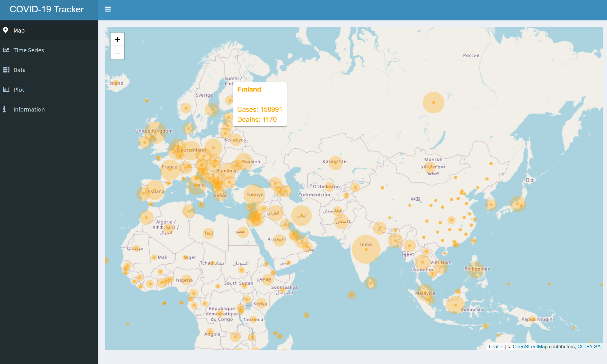Click the bar chart icon for Plot
This screenshot has height=364, width=607.
tap(6, 90)
